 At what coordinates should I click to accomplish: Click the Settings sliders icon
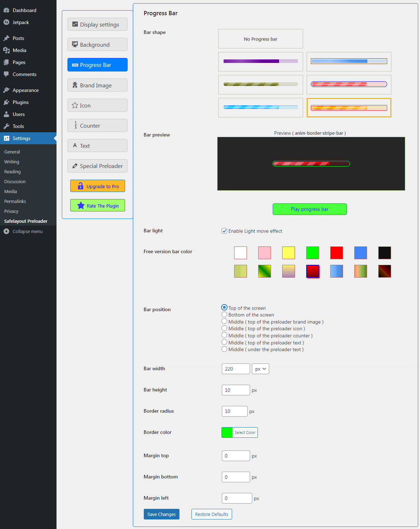pyautogui.click(x=6, y=138)
